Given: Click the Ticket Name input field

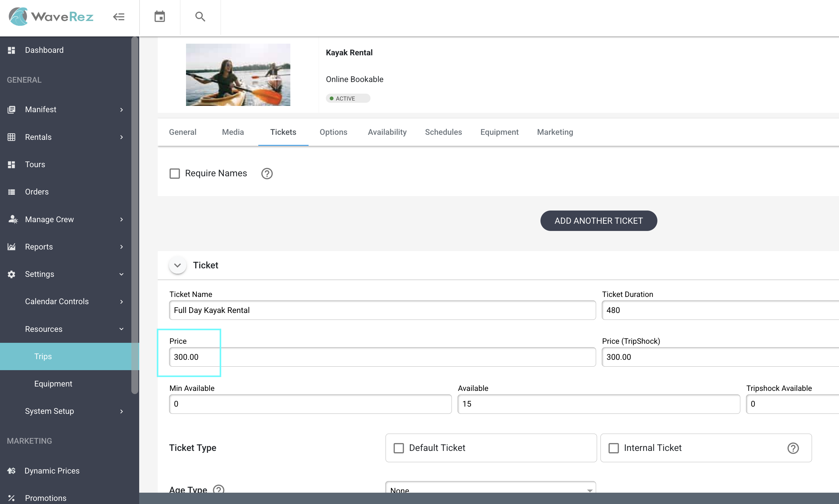Looking at the screenshot, I should point(382,310).
